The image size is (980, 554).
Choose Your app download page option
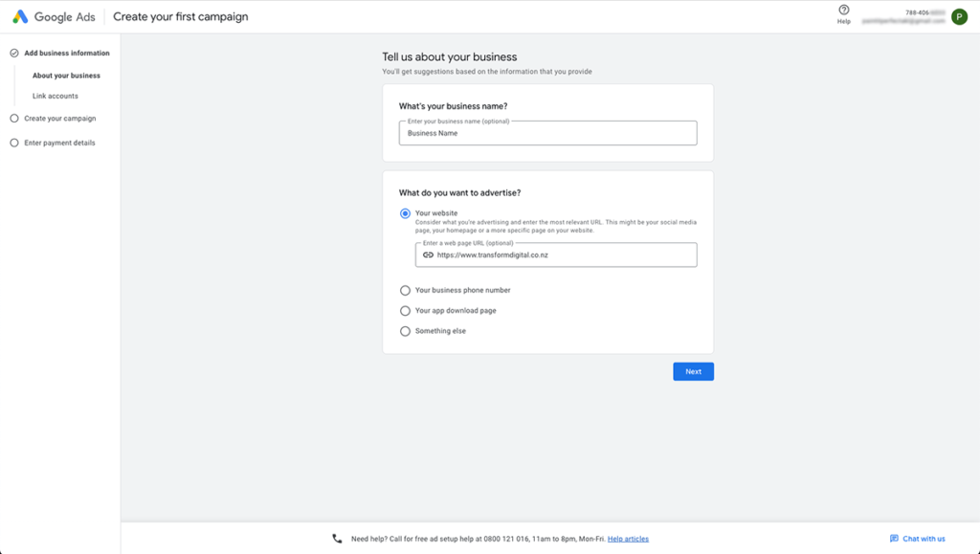click(405, 311)
